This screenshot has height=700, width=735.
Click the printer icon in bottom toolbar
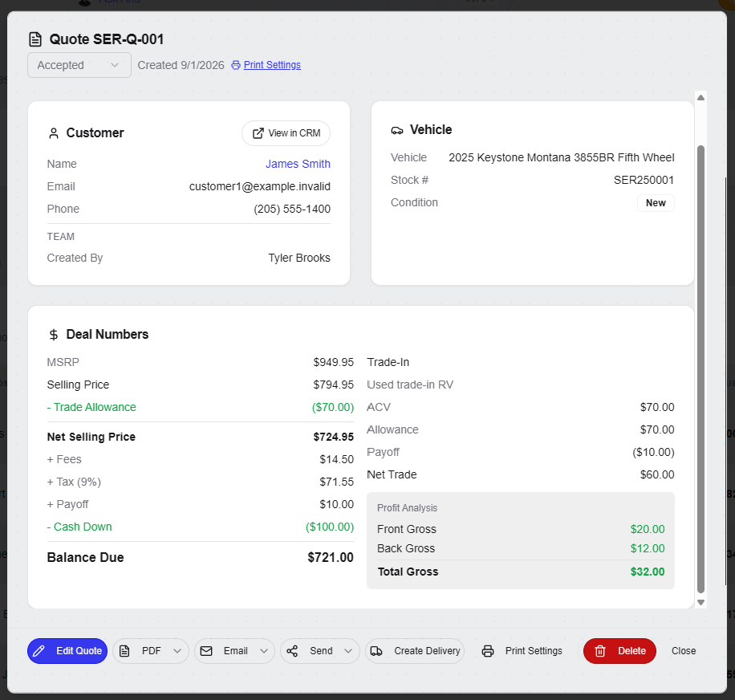488,651
